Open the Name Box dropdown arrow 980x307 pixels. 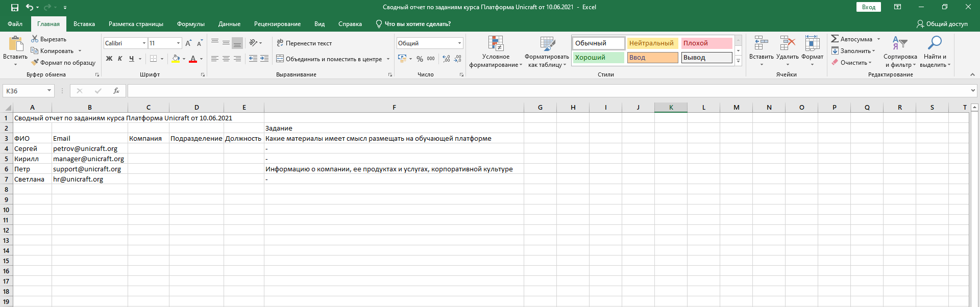click(x=49, y=91)
